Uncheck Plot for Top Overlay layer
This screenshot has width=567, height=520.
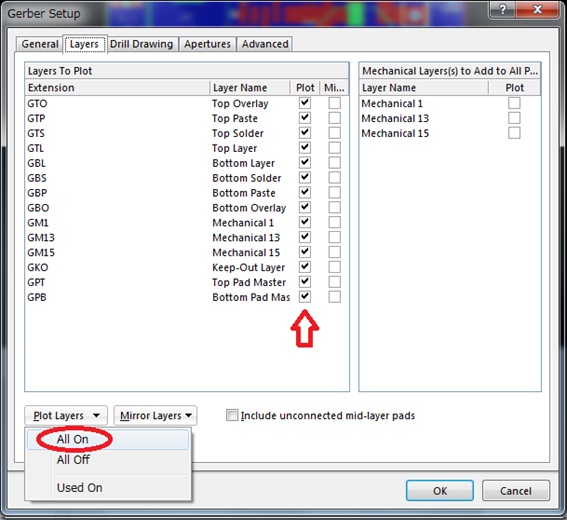tap(305, 103)
